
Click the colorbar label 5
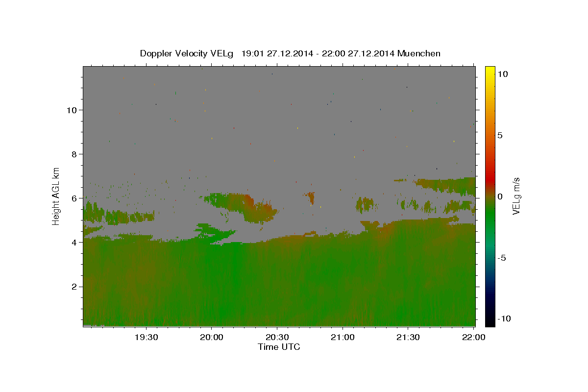coord(500,135)
